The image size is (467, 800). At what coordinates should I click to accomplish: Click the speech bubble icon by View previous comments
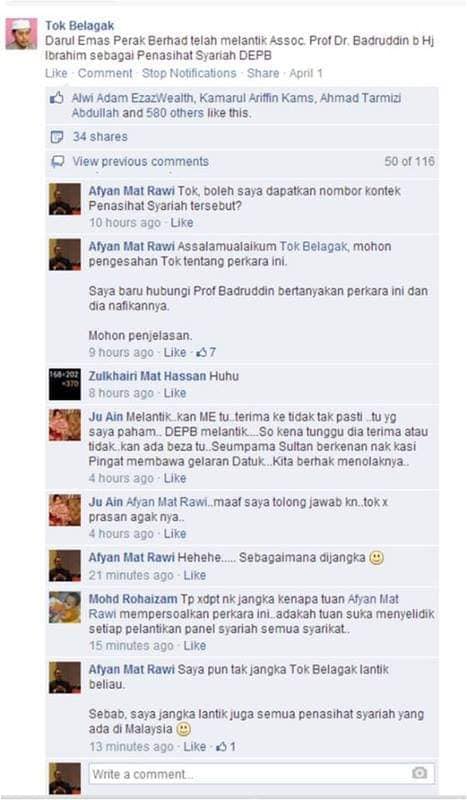58,162
